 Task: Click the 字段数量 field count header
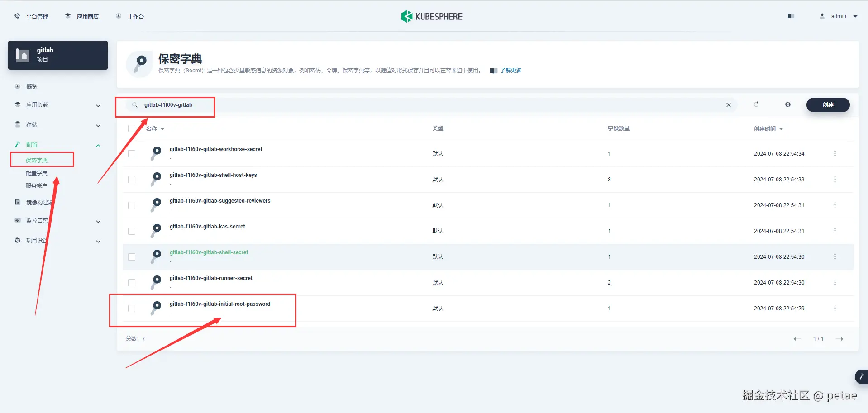click(x=618, y=128)
